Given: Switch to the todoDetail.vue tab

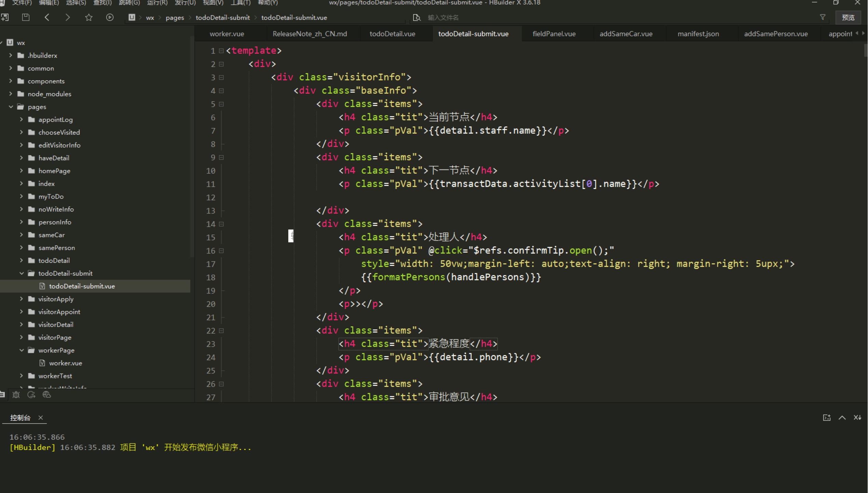Looking at the screenshot, I should click(392, 33).
